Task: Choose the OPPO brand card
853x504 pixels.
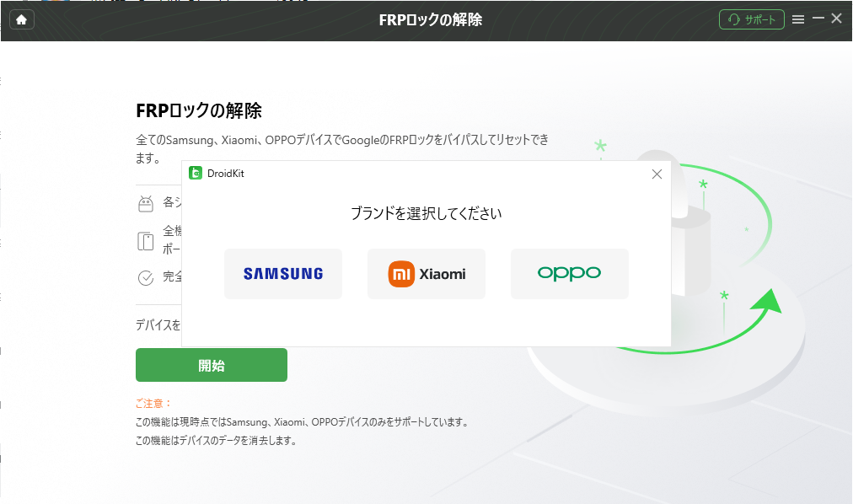Action: click(570, 273)
